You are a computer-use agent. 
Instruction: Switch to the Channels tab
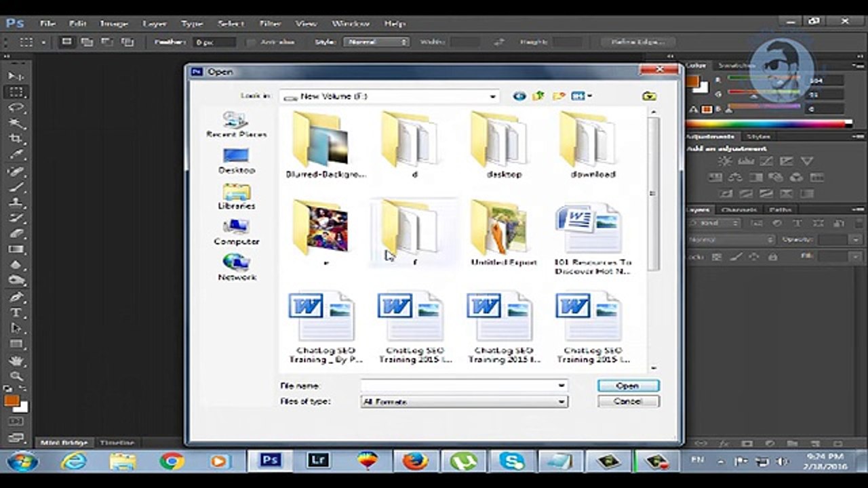(738, 210)
